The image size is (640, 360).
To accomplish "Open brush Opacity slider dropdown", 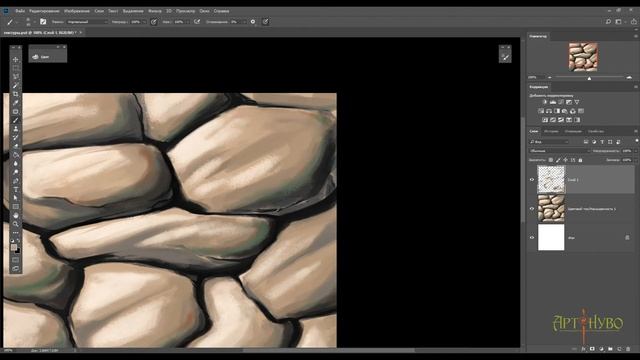I will point(144,22).
